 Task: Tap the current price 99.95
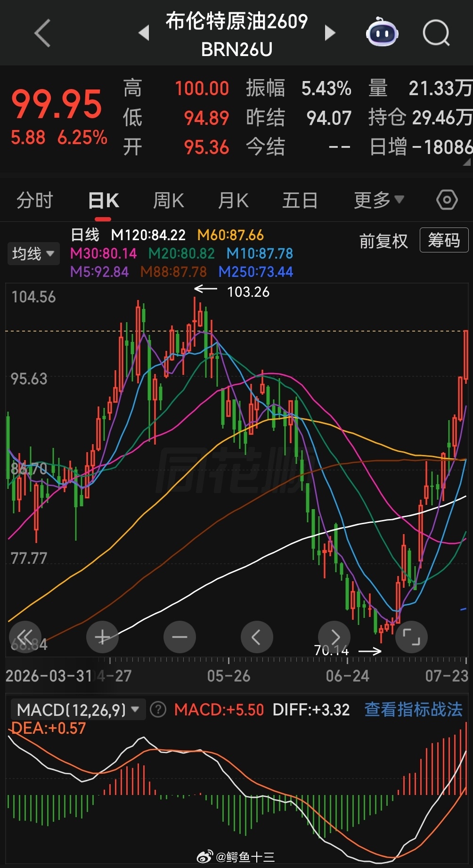point(57,104)
